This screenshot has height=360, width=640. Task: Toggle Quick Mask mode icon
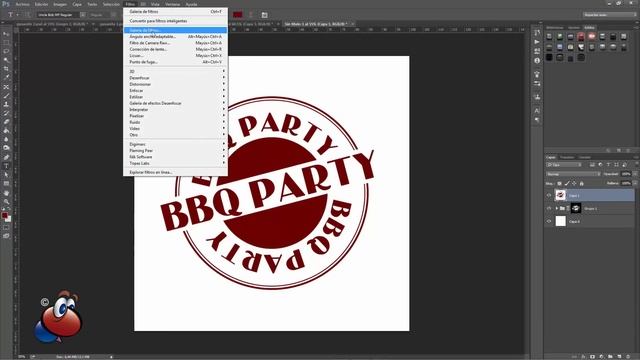[6, 228]
